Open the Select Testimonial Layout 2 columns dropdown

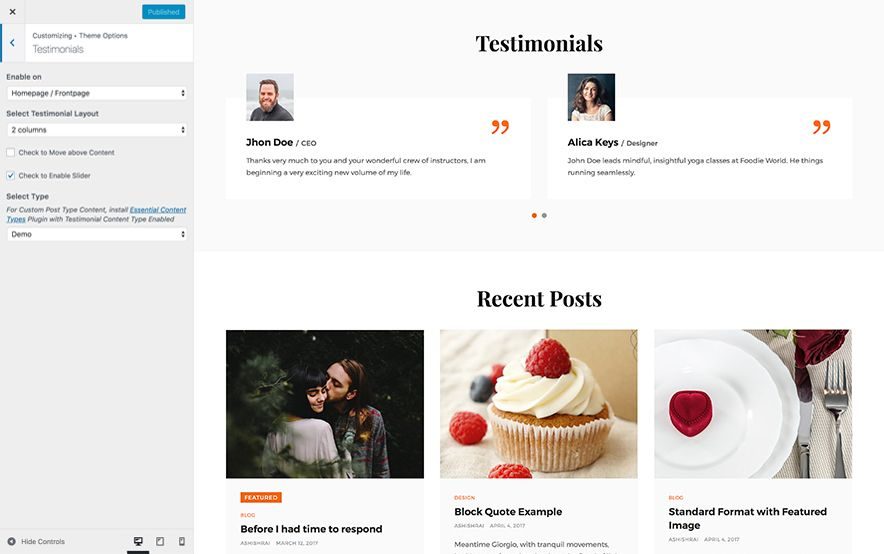(97, 130)
